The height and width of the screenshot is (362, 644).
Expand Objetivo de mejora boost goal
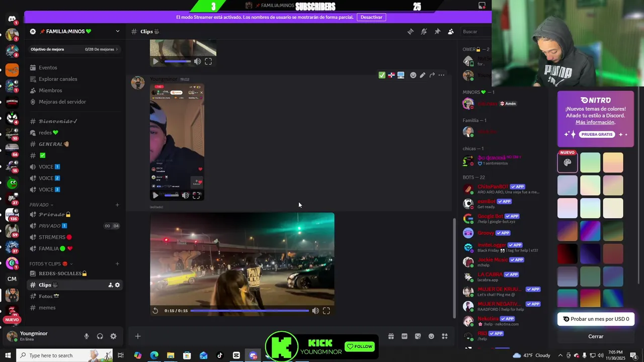pyautogui.click(x=74, y=49)
